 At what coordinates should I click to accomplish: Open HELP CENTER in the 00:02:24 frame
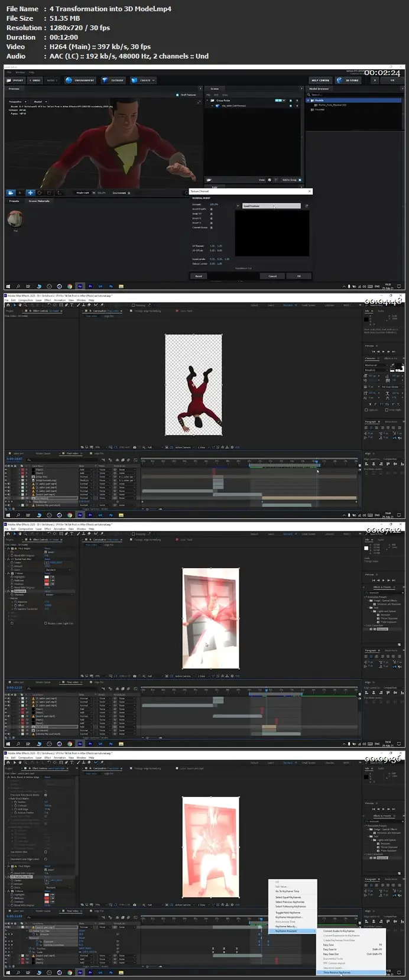[320, 80]
